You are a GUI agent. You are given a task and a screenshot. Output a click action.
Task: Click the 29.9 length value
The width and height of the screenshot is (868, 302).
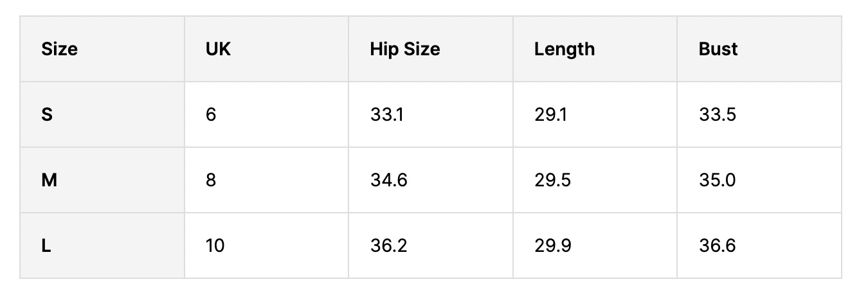click(x=552, y=246)
